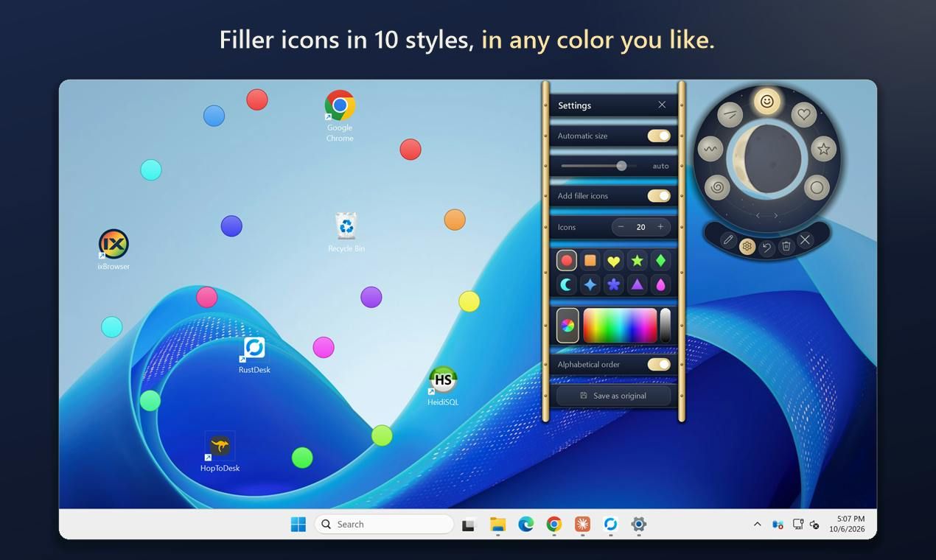Viewport: 936px width, 560px height.
Task: Select the cyan crescent moon filler style
Action: tap(567, 284)
